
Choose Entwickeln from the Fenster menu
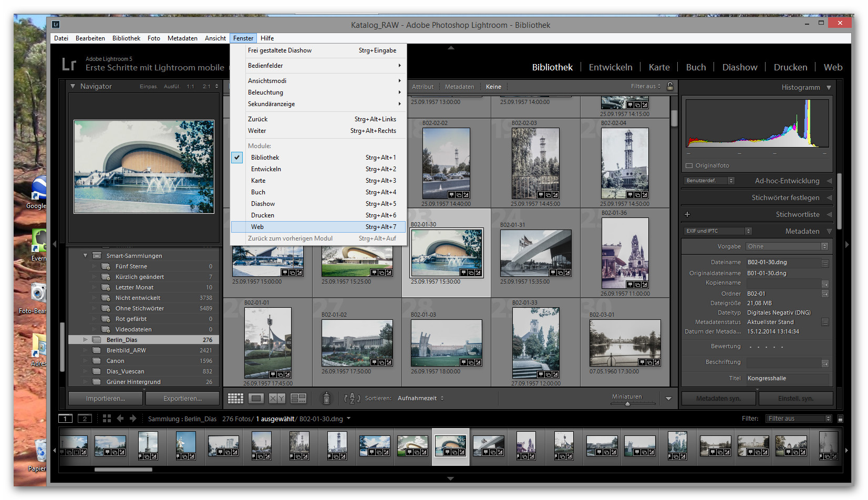[318, 169]
